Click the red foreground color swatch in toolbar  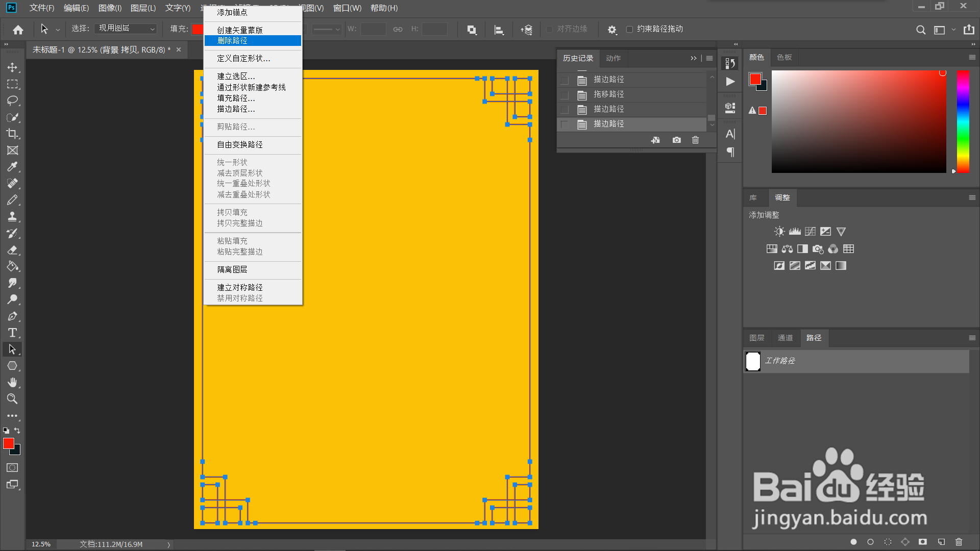9,443
